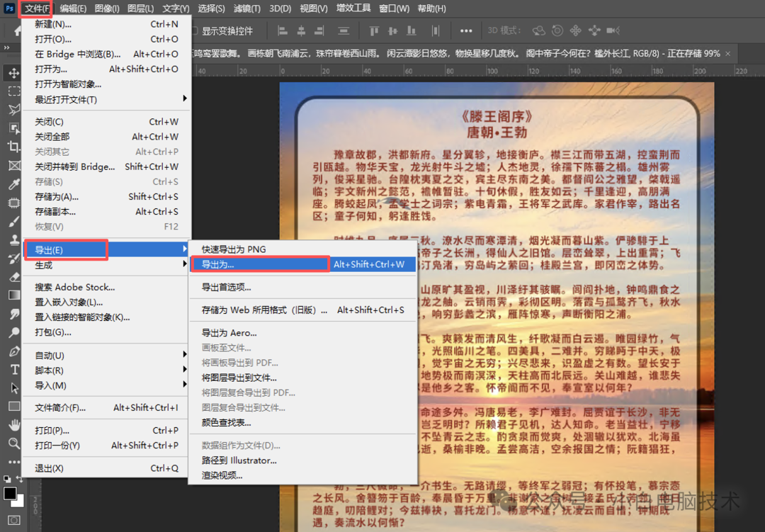This screenshot has width=765, height=532.
Task: Choose 存储为(A)... in File menu
Action: [x=106, y=197]
